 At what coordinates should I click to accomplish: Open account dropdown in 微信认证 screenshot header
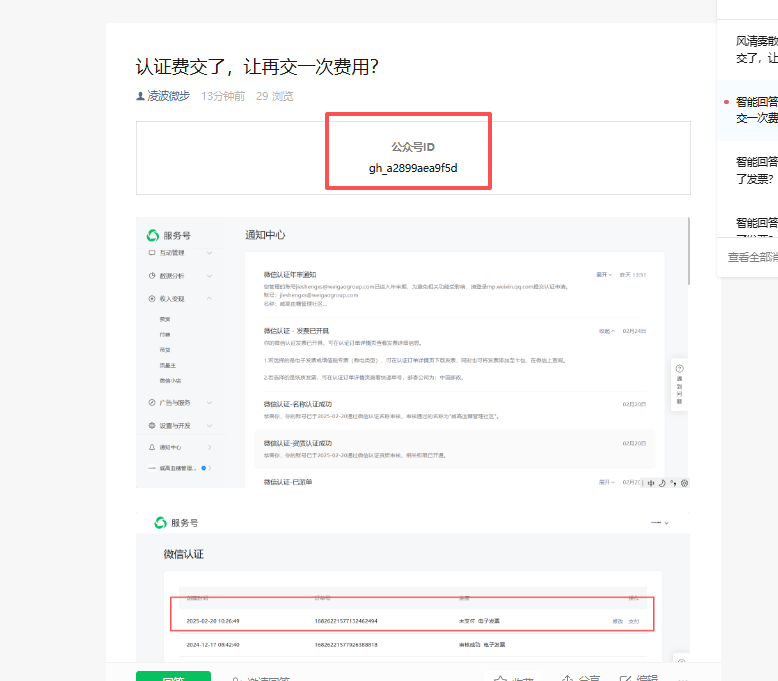[659, 523]
